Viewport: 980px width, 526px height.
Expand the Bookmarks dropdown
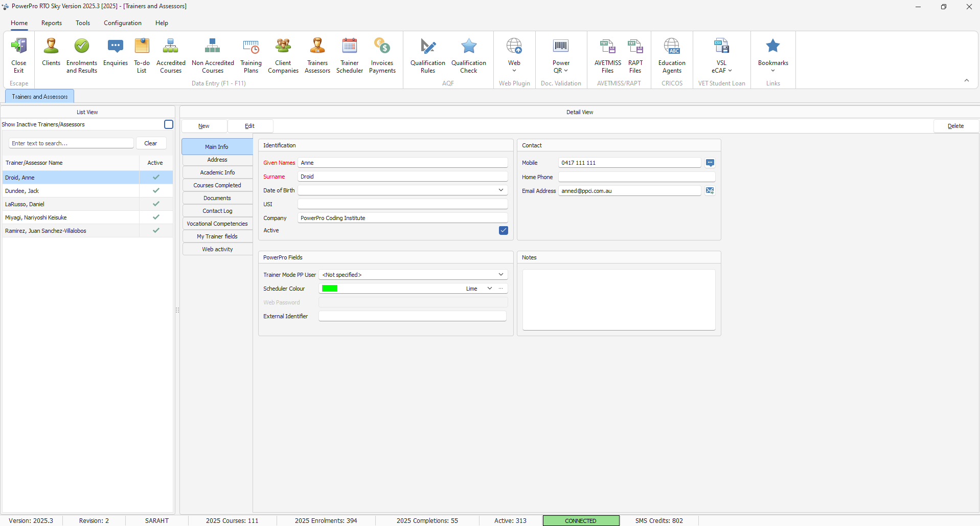[x=773, y=55]
